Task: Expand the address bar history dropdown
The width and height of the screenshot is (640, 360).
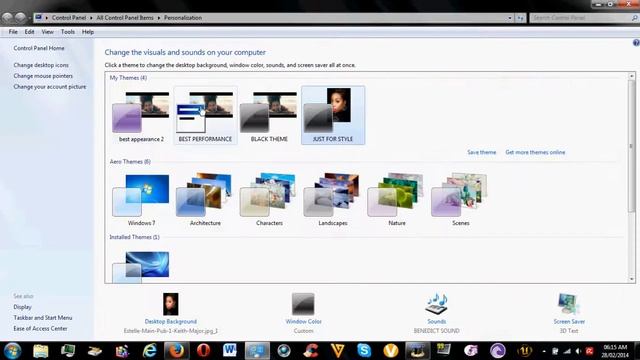Action: point(510,18)
